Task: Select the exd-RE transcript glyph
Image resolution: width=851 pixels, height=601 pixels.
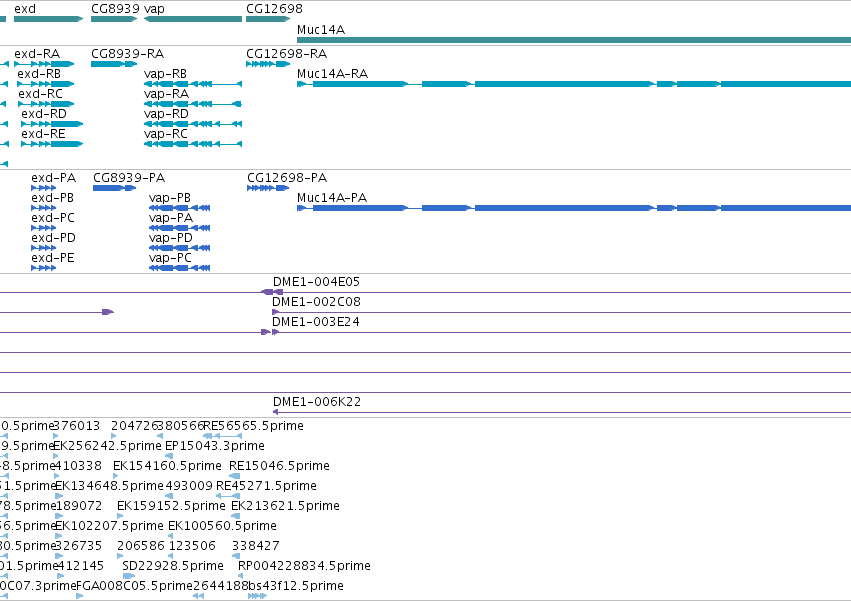Action: click(x=52, y=144)
